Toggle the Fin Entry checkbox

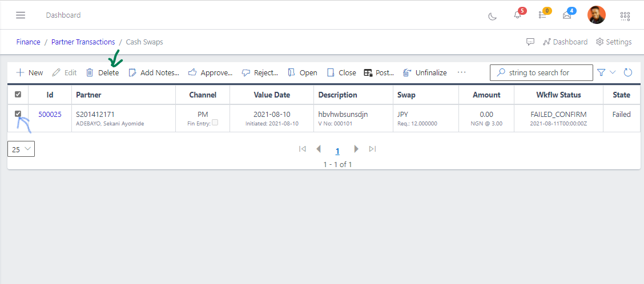coord(215,123)
